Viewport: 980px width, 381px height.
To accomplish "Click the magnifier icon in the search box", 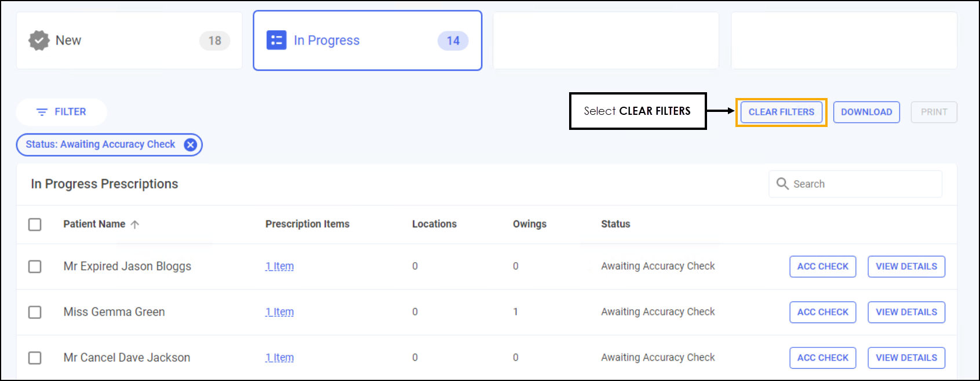I will tap(782, 184).
